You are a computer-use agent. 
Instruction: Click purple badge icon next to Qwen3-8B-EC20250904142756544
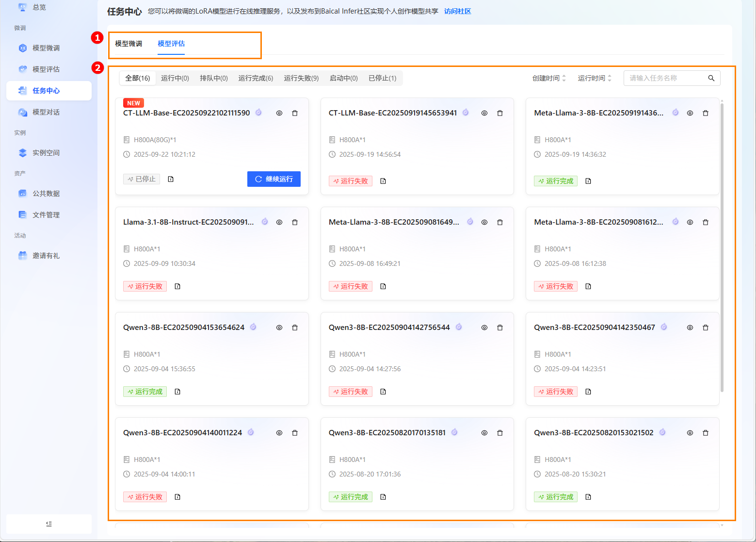(x=459, y=327)
